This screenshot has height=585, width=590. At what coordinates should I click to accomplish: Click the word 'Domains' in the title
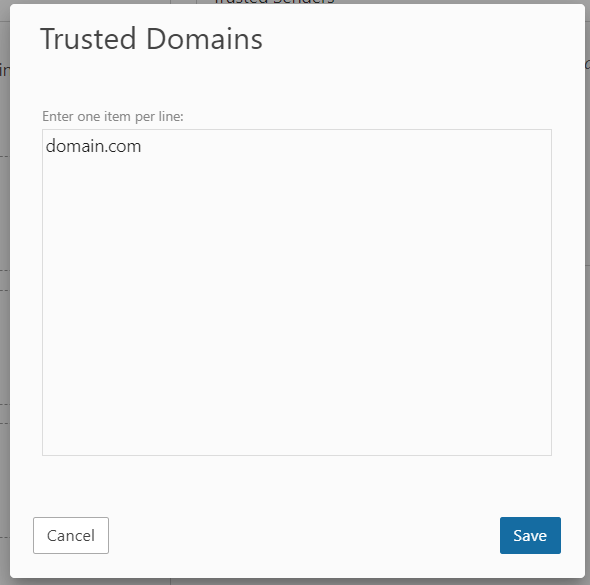point(204,39)
